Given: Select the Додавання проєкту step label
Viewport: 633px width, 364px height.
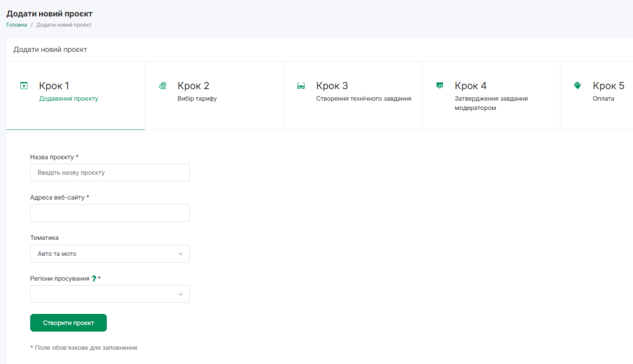Looking at the screenshot, I should pyautogui.click(x=69, y=98).
